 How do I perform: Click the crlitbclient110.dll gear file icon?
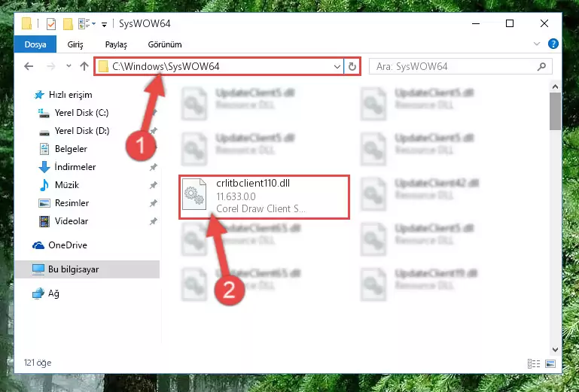pyautogui.click(x=194, y=194)
